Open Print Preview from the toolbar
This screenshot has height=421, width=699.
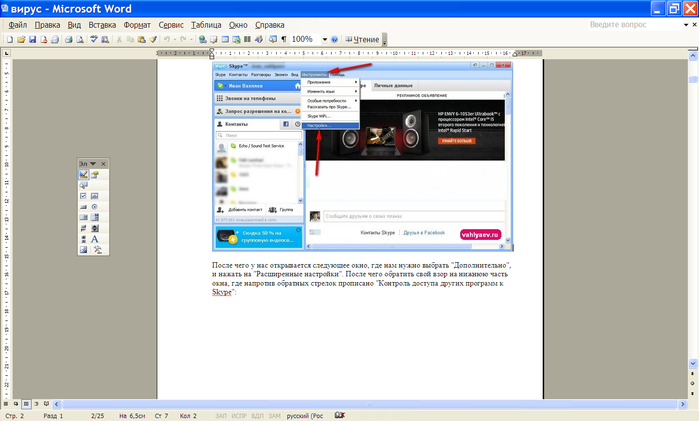click(80, 40)
